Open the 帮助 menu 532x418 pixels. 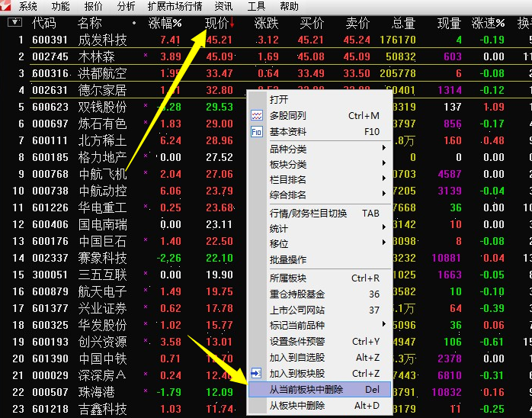[x=289, y=6]
